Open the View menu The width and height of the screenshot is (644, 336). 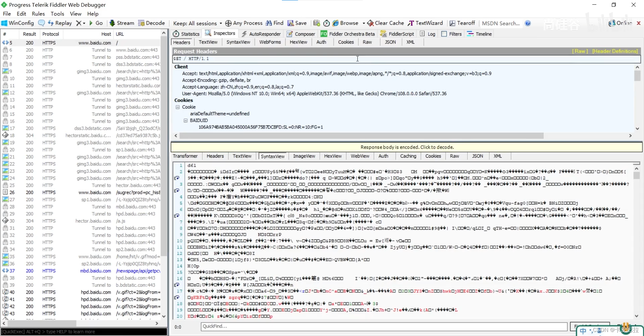[76, 14]
